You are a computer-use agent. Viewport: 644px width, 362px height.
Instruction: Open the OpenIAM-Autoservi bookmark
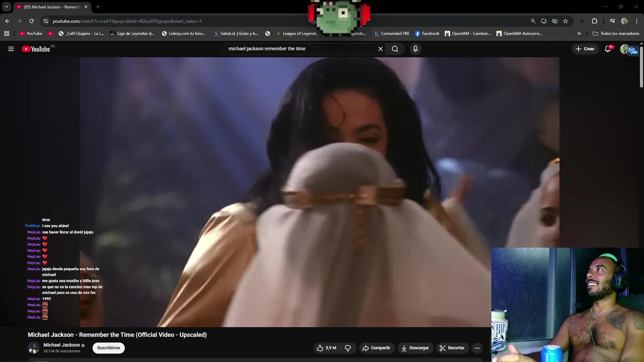pyautogui.click(x=519, y=34)
